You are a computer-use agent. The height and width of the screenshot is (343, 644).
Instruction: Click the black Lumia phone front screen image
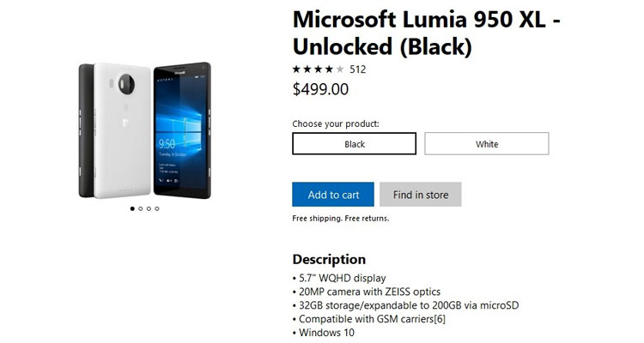tap(179, 133)
